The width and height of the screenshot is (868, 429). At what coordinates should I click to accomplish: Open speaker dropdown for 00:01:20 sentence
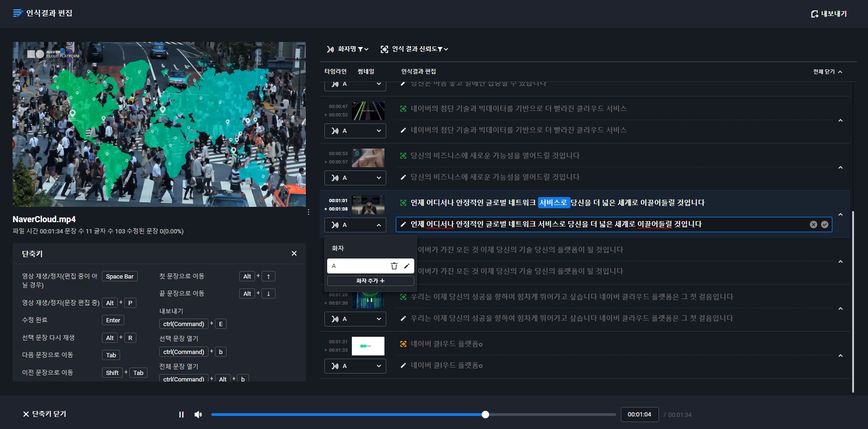[355, 319]
